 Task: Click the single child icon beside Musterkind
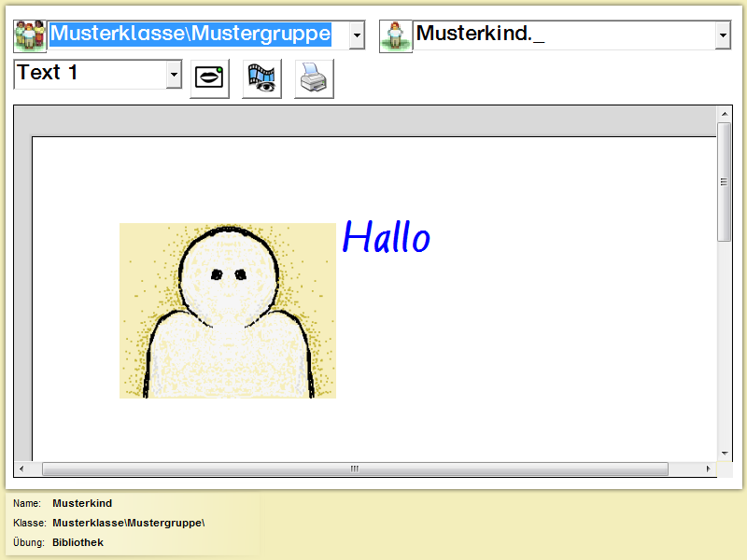pos(396,35)
